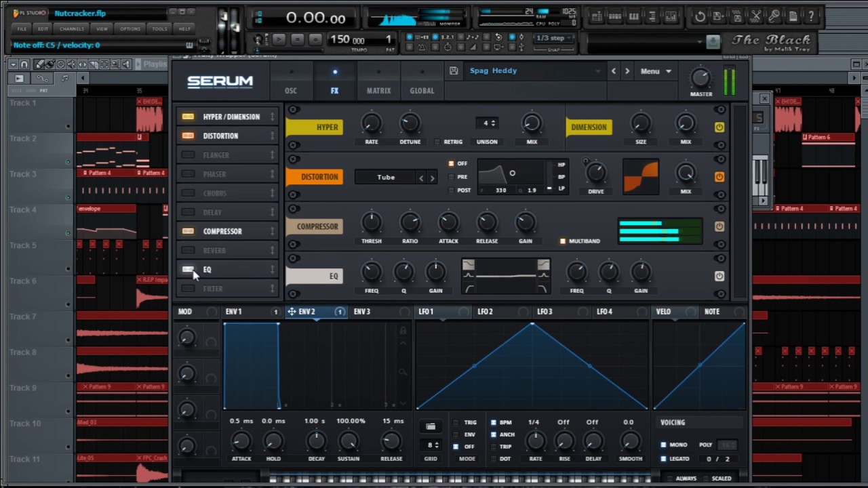Go to next Serum preset
Viewport: 868px width, 488px height.
627,71
